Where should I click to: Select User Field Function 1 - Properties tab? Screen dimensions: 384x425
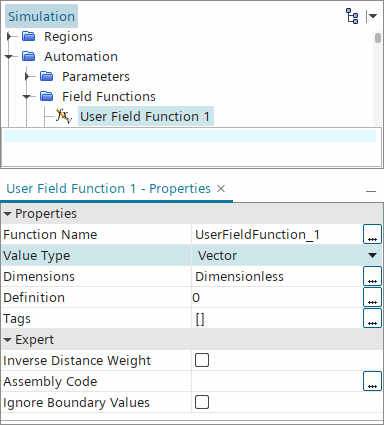click(109, 189)
